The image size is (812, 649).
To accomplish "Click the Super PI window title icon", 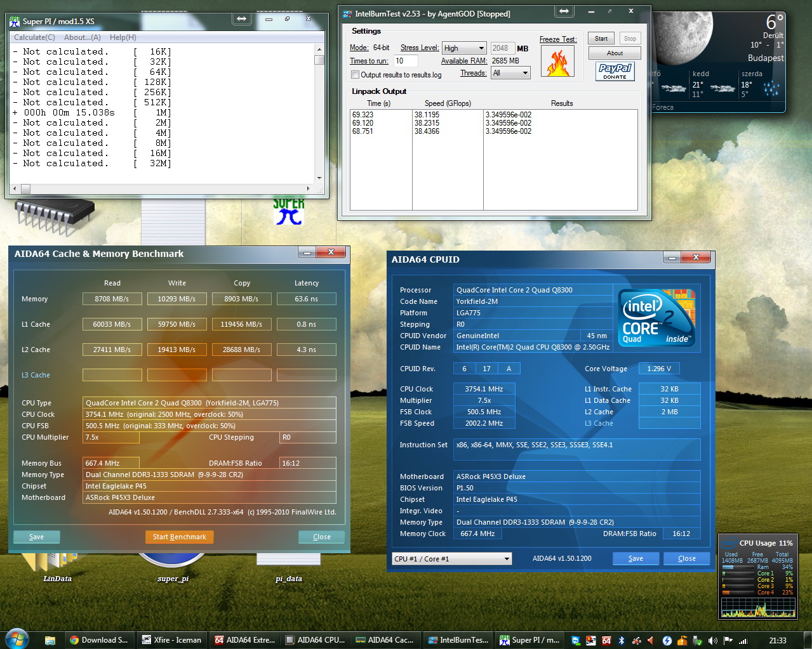I will pyautogui.click(x=15, y=22).
